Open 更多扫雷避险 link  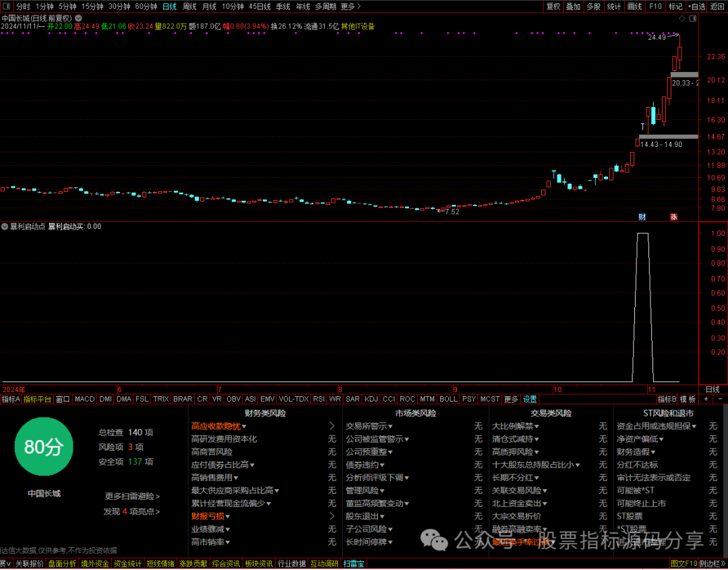pos(132,496)
